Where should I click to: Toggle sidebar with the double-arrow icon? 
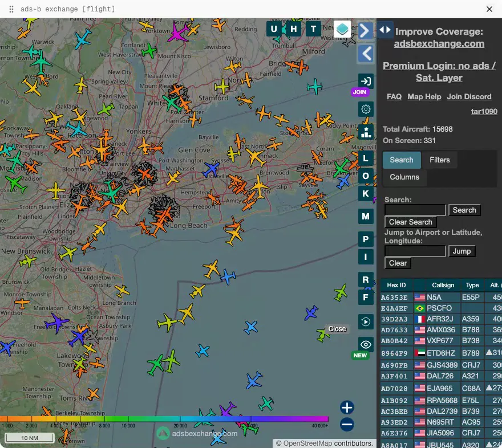point(385,30)
